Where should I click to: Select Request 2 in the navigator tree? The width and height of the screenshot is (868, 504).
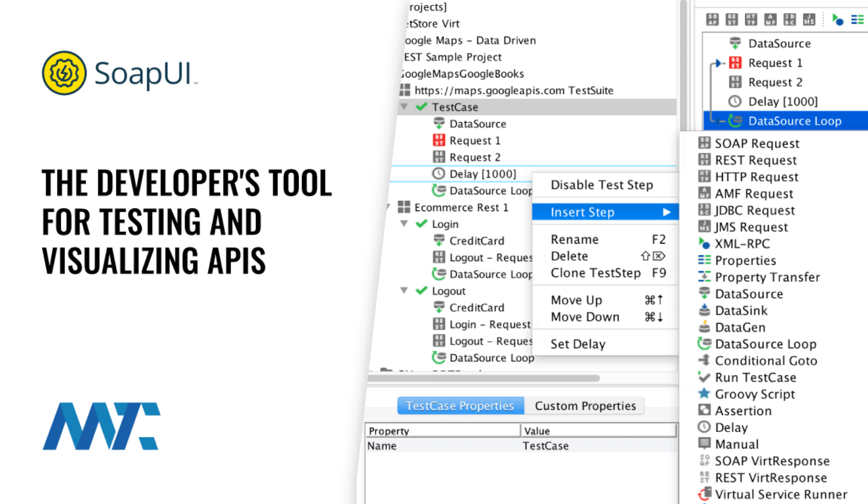pyautogui.click(x=475, y=158)
